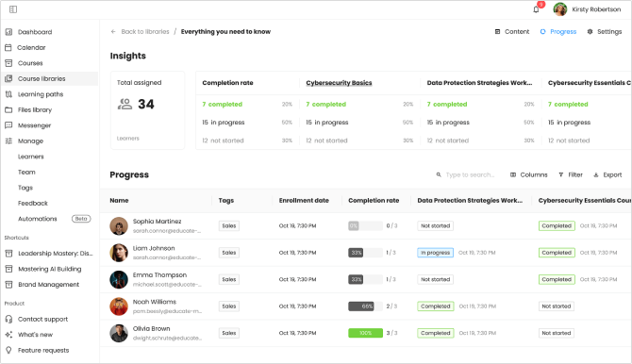Viewport: 632px width, 364px height.
Task: Open Feedback under Manage
Action: [x=33, y=203]
